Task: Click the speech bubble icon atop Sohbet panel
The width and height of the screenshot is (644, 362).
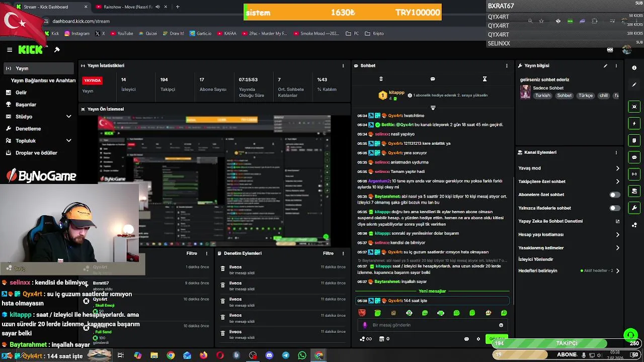Action: 433,79
